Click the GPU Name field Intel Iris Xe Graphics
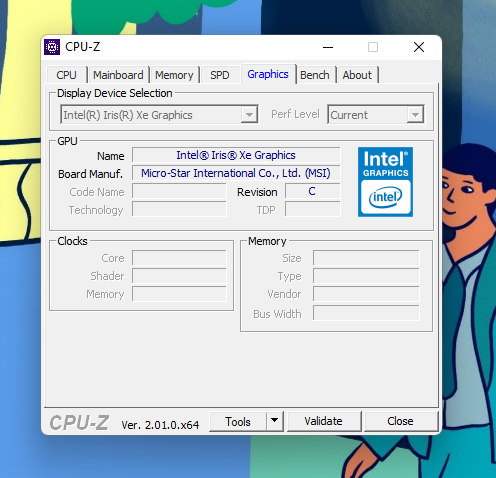 tap(236, 155)
